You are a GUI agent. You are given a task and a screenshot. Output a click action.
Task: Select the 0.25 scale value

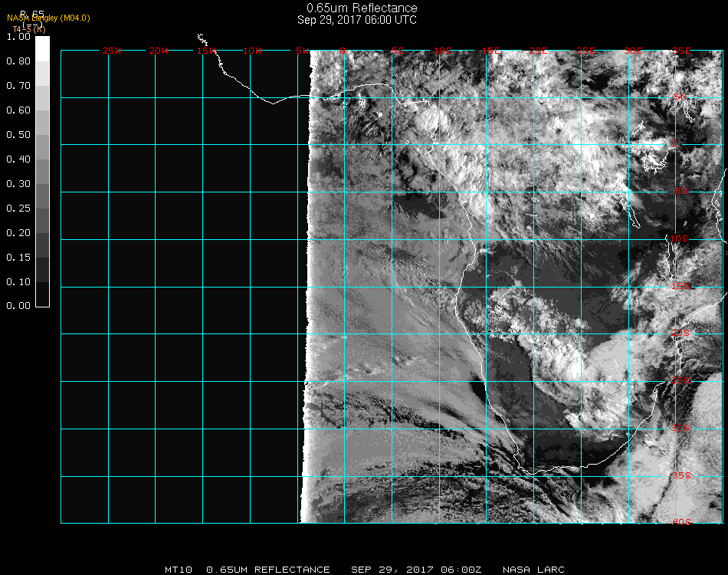click(18, 208)
